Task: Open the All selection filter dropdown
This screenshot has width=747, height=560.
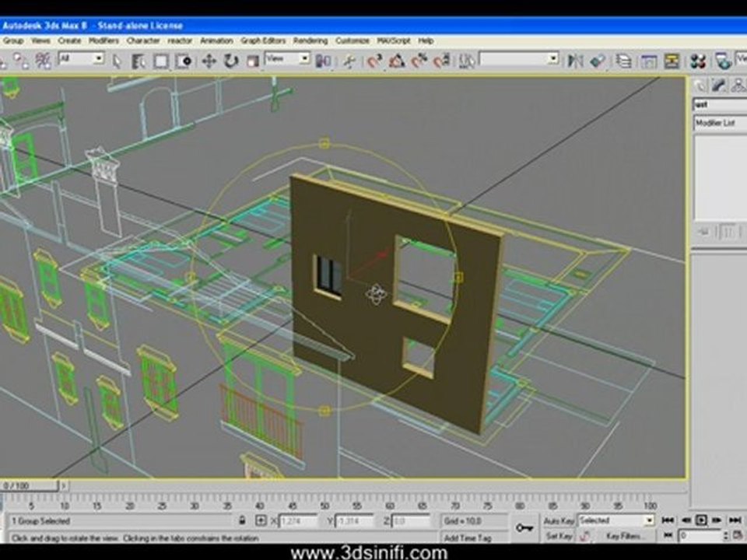Action: pyautogui.click(x=80, y=58)
